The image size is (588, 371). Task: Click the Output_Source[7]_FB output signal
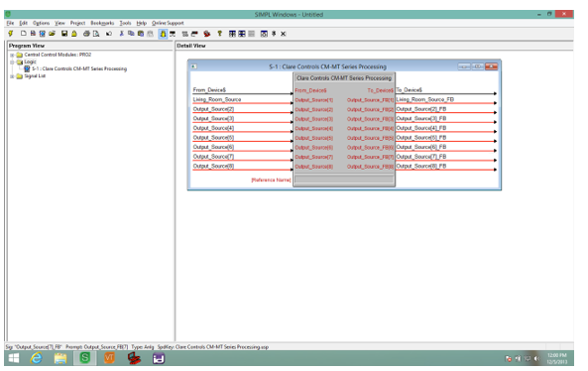tap(421, 157)
